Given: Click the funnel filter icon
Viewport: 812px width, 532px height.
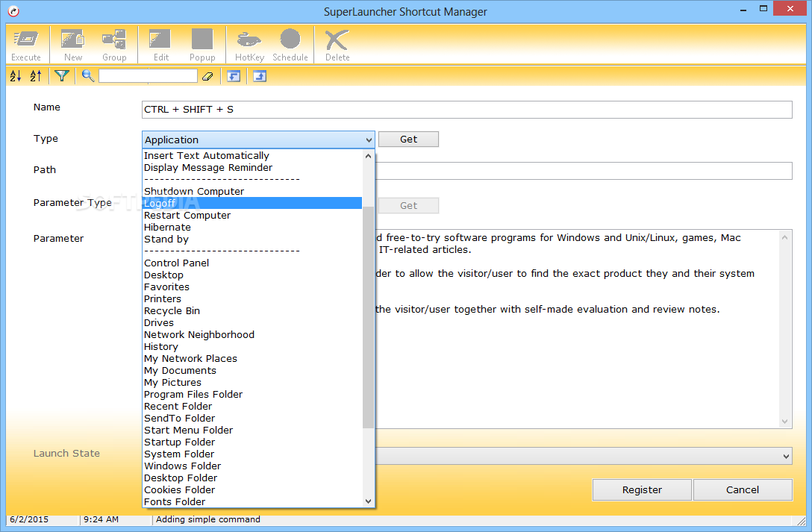Looking at the screenshot, I should coord(62,76).
